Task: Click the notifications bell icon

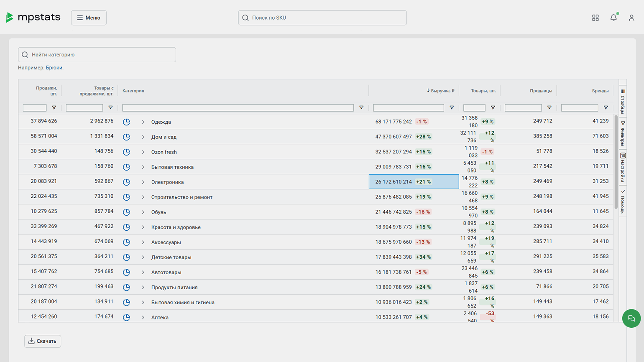Action: pos(613,18)
